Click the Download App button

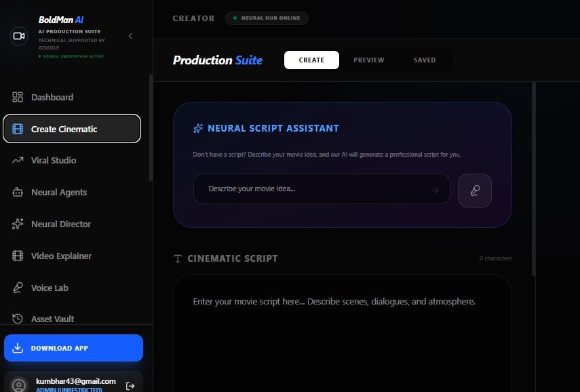[74, 348]
